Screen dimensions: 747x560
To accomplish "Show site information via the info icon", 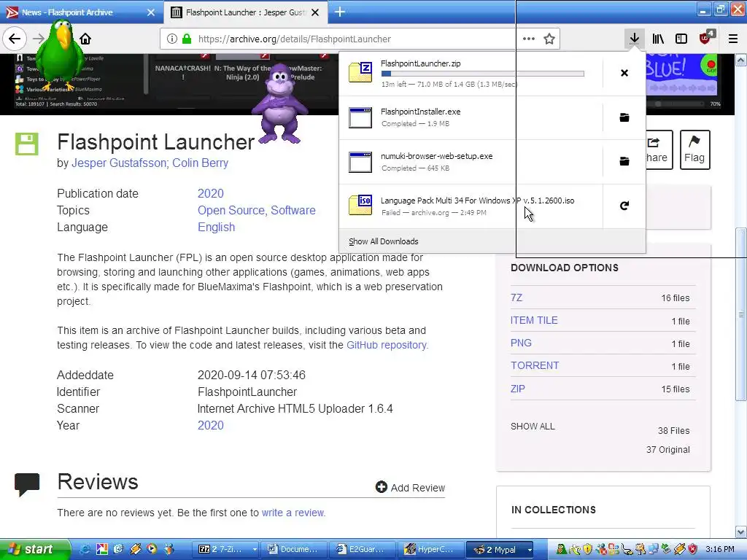I will tap(172, 39).
